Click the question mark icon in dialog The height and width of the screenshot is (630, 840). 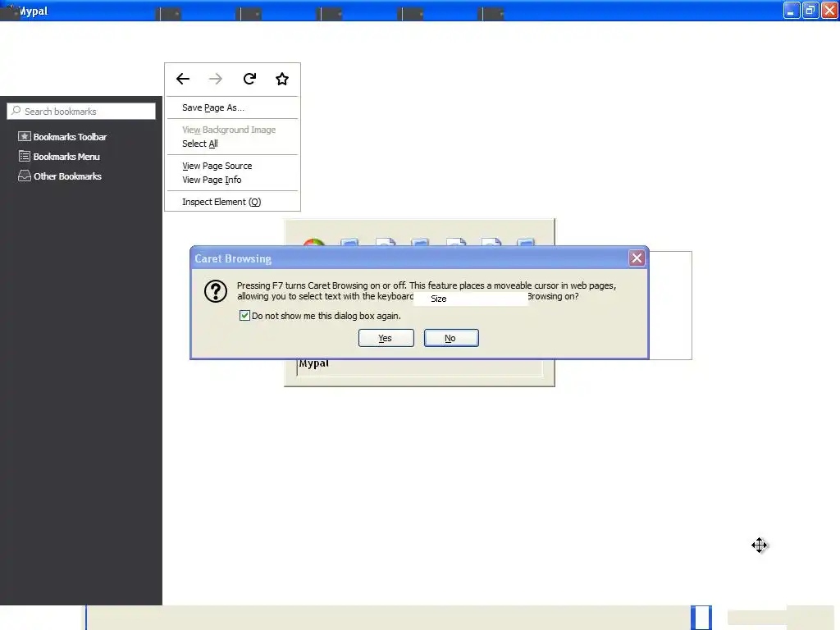click(x=216, y=291)
